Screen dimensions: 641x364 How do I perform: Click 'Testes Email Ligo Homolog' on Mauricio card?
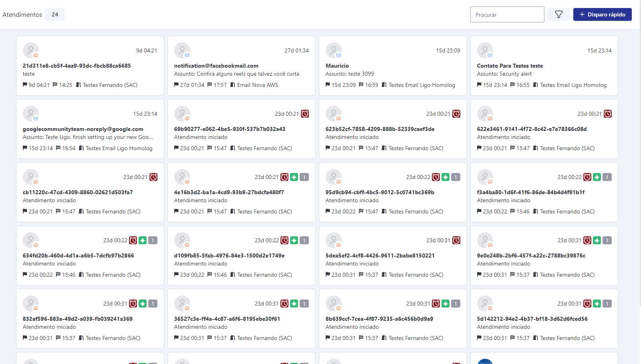click(422, 85)
